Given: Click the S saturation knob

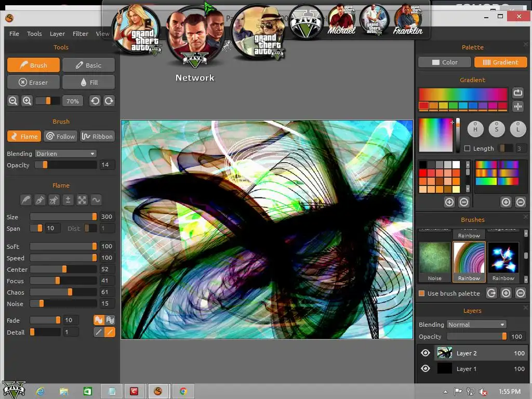Looking at the screenshot, I should point(497,129).
